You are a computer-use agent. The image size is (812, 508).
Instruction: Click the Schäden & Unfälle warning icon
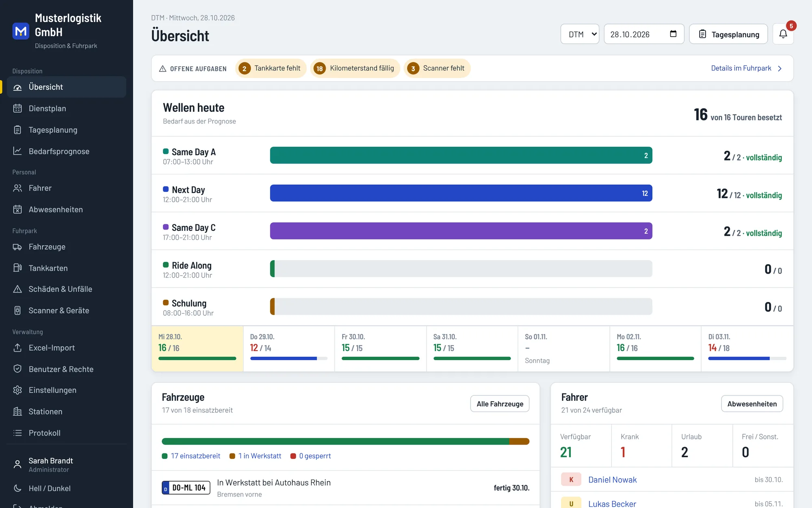tap(17, 289)
